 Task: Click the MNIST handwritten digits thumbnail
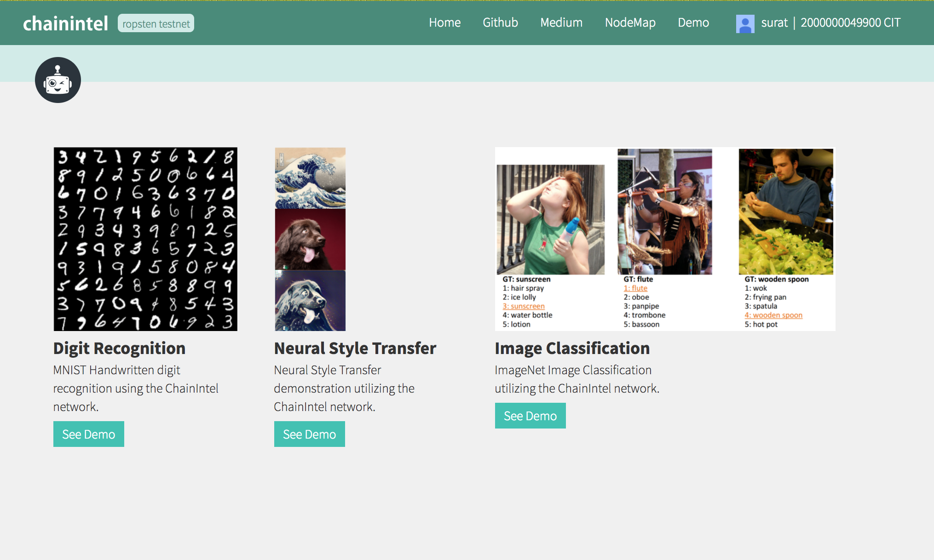pyautogui.click(x=145, y=239)
